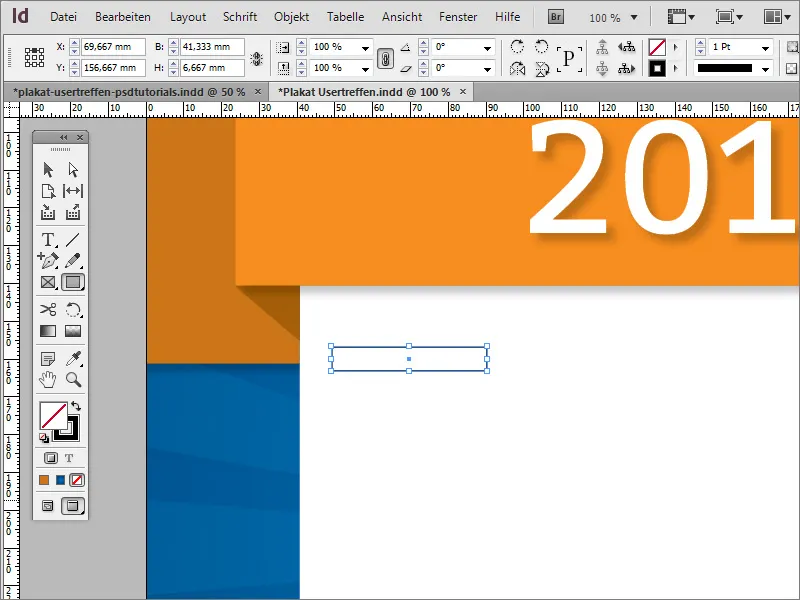800x600 pixels.
Task: Open the stroke weight dropdown showing 1 Pt
Action: coord(766,48)
